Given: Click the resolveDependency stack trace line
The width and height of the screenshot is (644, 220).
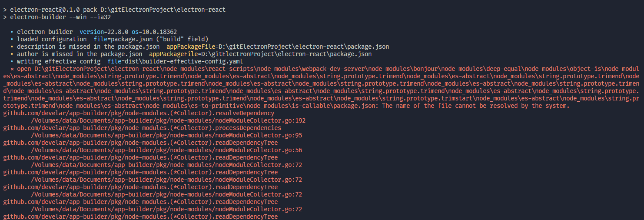Looking at the screenshot, I should 139,113.
